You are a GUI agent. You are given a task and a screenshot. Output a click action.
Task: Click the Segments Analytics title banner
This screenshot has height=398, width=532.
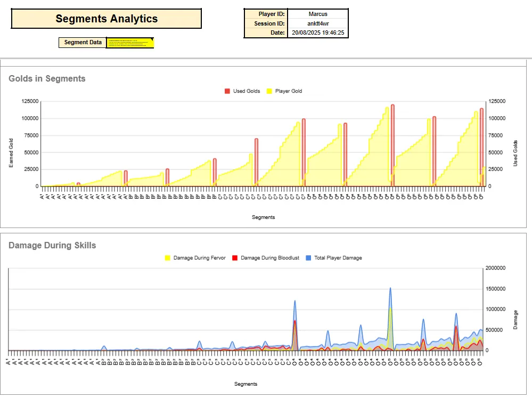pos(107,19)
